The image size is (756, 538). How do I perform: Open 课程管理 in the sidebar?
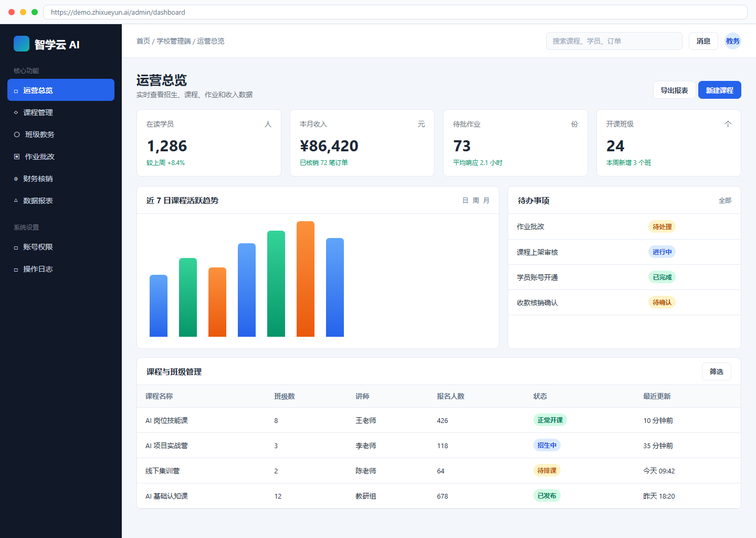pos(61,112)
